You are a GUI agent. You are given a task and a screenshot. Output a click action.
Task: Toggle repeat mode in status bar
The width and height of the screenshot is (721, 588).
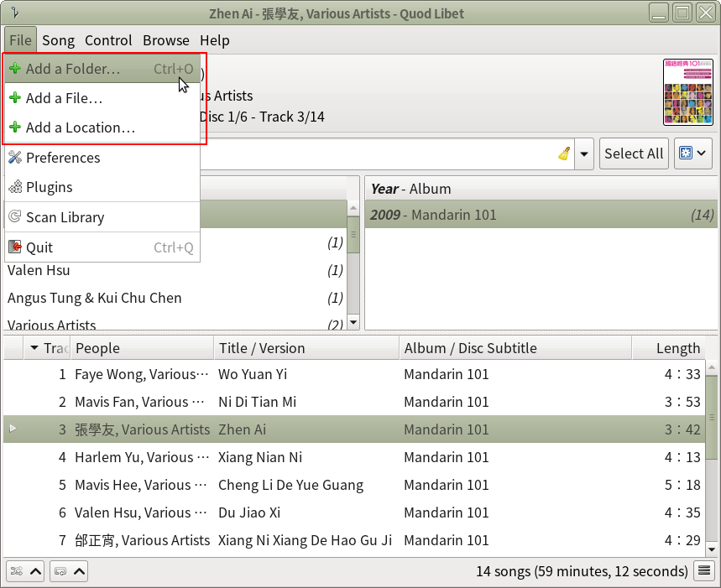[60, 571]
